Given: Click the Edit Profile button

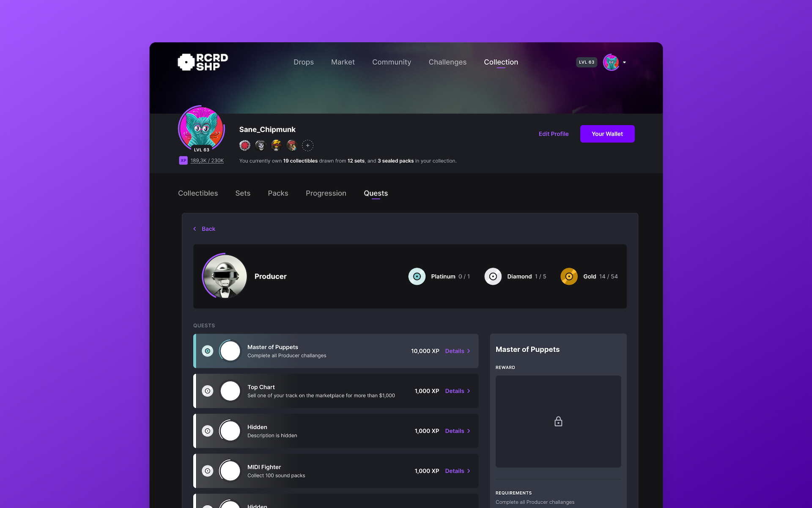Looking at the screenshot, I should 554,133.
